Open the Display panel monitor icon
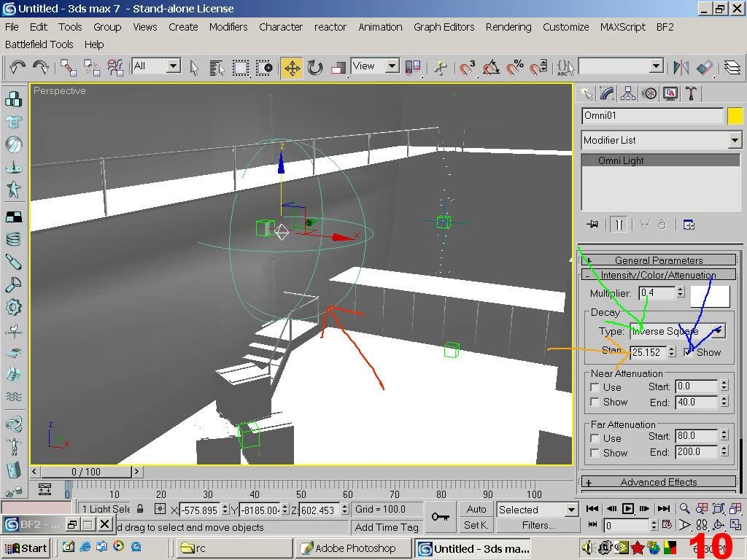The width and height of the screenshot is (747, 560). click(670, 93)
